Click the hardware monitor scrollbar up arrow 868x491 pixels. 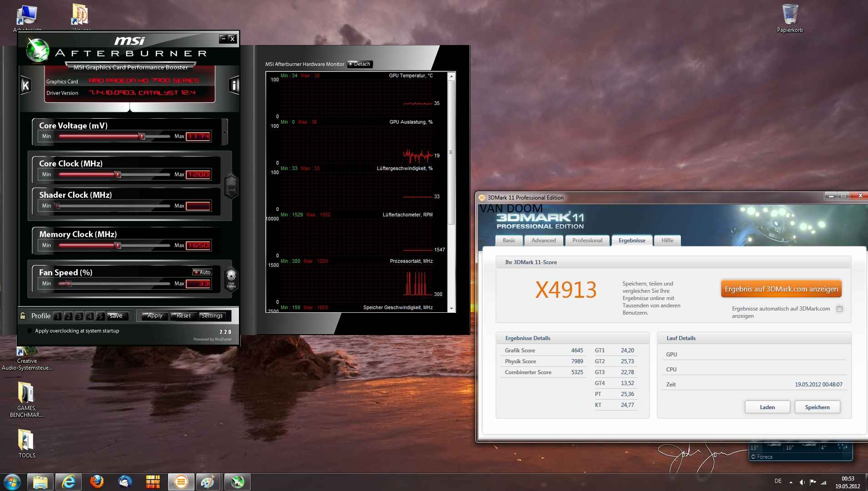(451, 76)
